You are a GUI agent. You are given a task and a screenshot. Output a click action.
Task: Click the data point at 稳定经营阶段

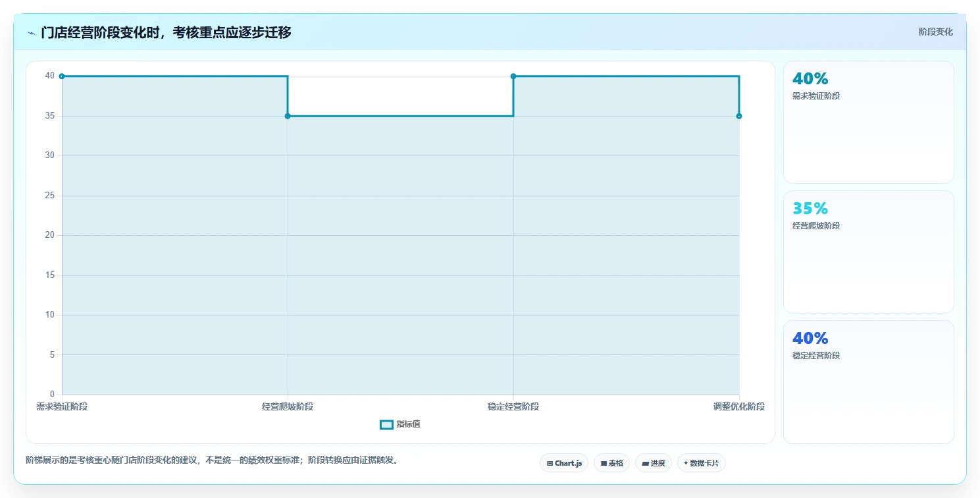[x=513, y=76]
